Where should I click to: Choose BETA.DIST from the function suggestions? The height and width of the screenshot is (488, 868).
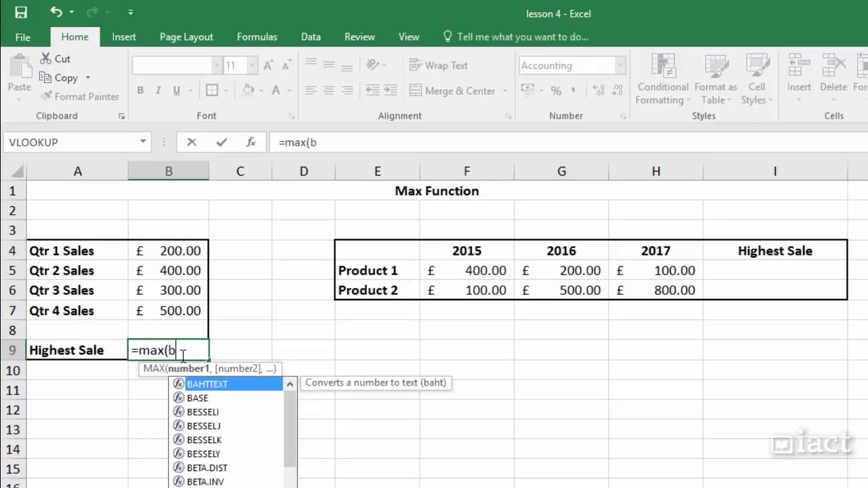[226, 468]
